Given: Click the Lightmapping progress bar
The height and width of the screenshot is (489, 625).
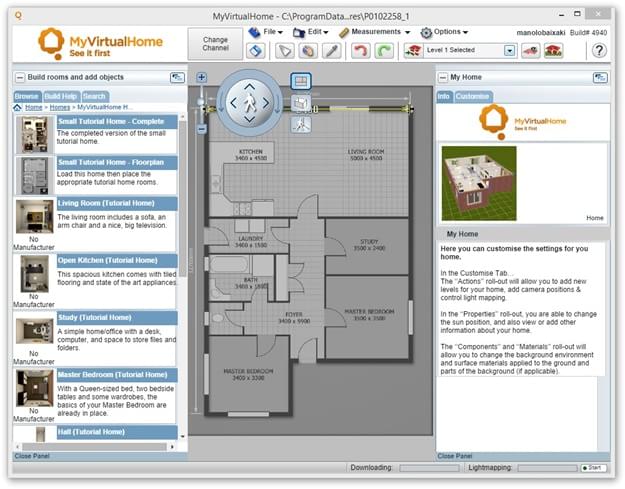Looking at the screenshot, I should coord(547,468).
